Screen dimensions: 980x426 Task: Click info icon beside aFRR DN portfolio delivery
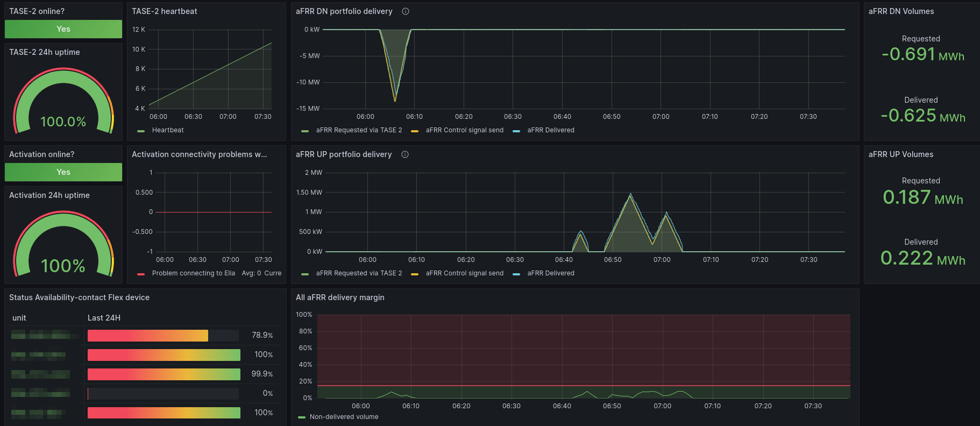[x=406, y=11]
